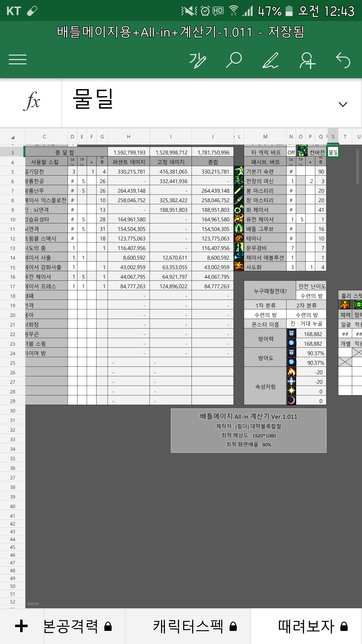Select row 10 header

(x=13, y=220)
